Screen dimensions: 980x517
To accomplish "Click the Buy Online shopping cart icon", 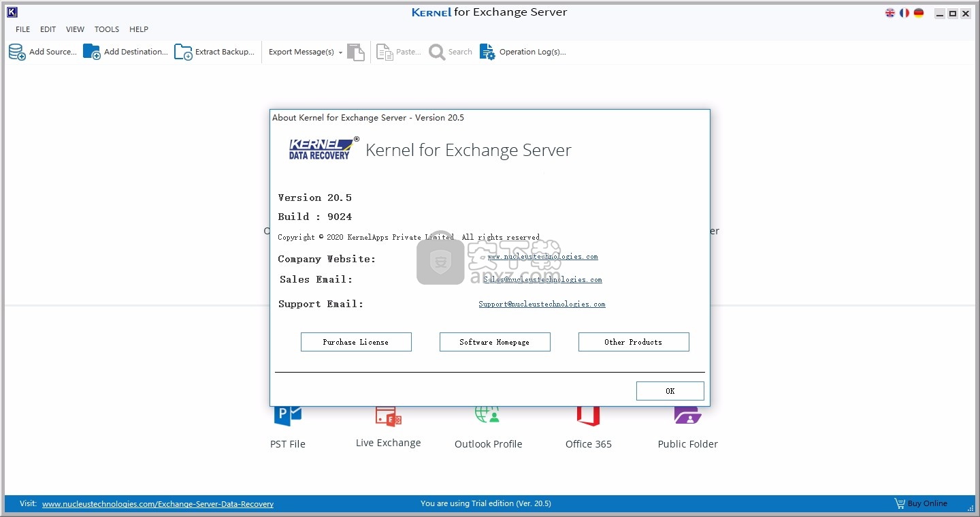I will [x=900, y=503].
